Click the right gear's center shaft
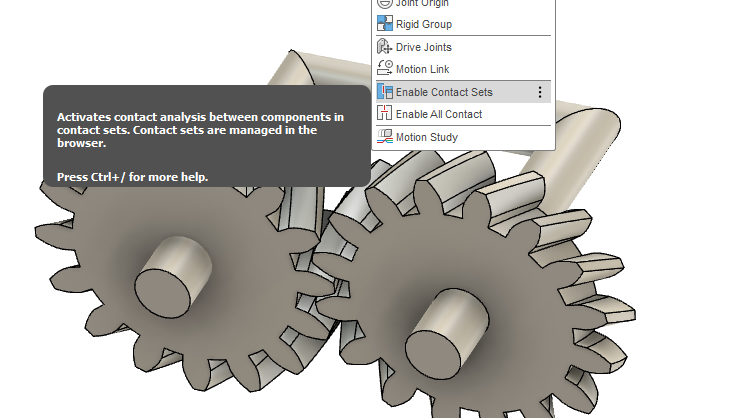The width and height of the screenshot is (737, 418). click(x=447, y=335)
